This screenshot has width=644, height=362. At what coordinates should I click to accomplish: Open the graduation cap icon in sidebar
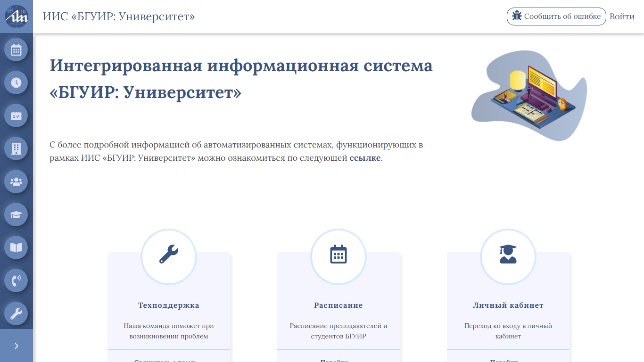[16, 214]
